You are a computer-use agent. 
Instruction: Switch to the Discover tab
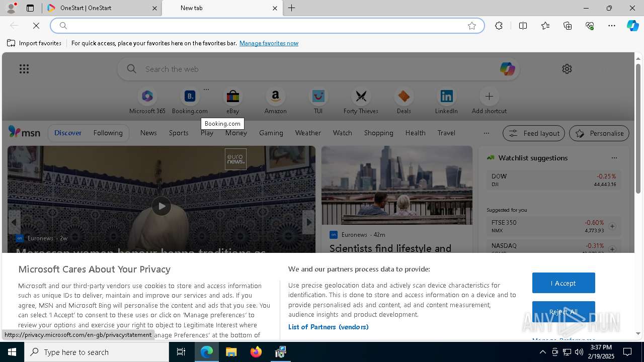[x=68, y=133]
